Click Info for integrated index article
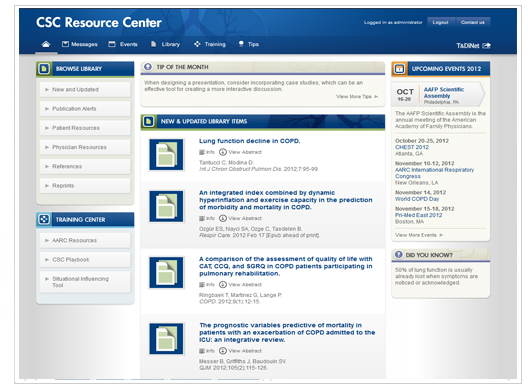 tap(207, 219)
